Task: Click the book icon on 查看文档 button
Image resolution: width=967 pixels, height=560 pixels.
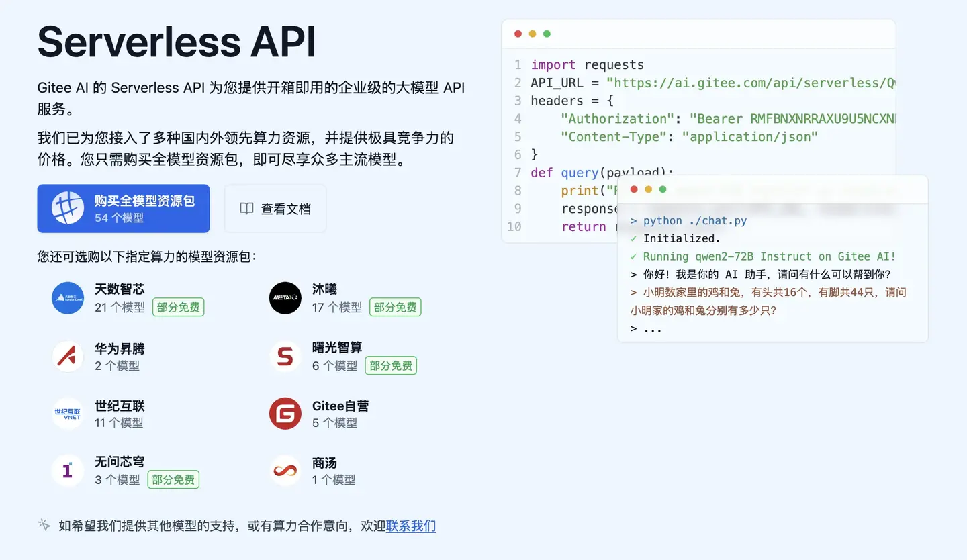Action: 246,208
